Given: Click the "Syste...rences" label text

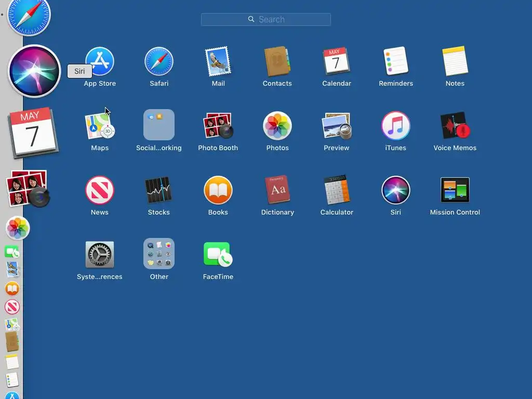Looking at the screenshot, I should click(x=99, y=277).
